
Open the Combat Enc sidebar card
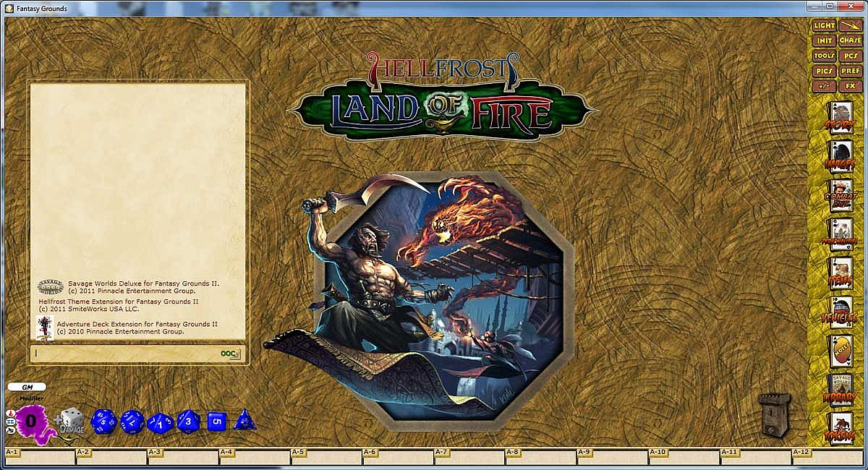(839, 194)
